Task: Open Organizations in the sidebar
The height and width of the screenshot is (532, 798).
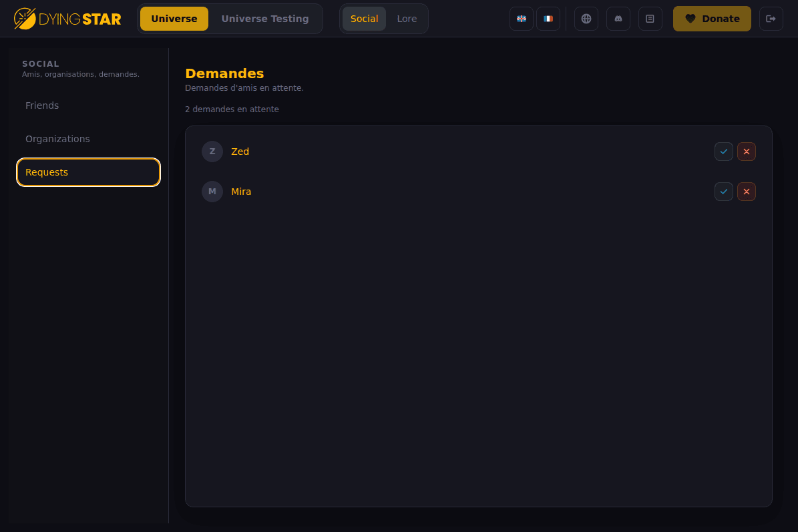Action: (x=89, y=139)
